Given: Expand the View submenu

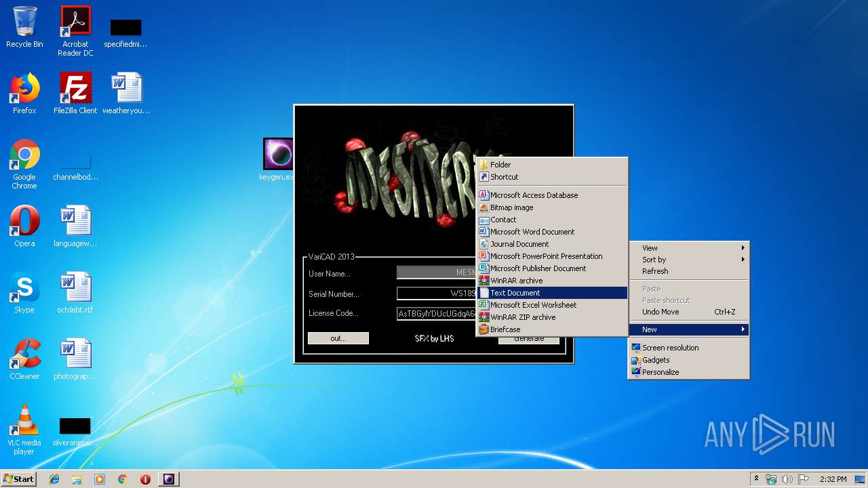Looking at the screenshot, I should click(689, 248).
